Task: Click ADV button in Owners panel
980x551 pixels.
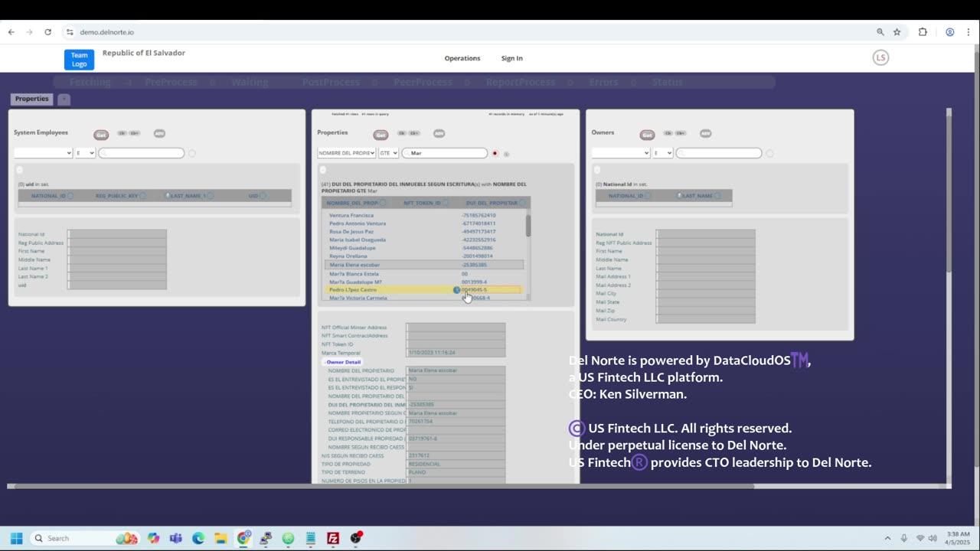Action: (x=705, y=133)
